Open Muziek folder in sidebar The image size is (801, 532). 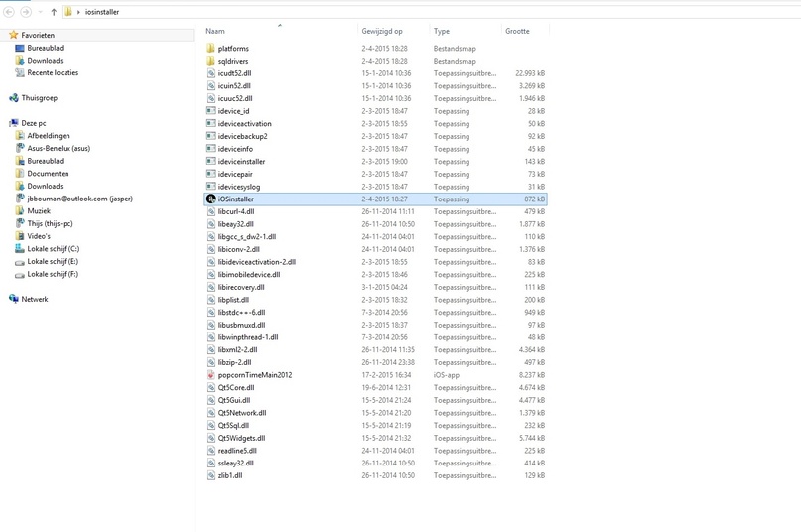click(x=39, y=211)
